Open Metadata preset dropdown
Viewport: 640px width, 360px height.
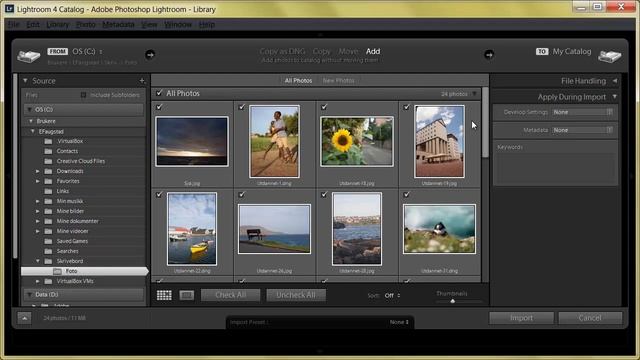click(582, 130)
